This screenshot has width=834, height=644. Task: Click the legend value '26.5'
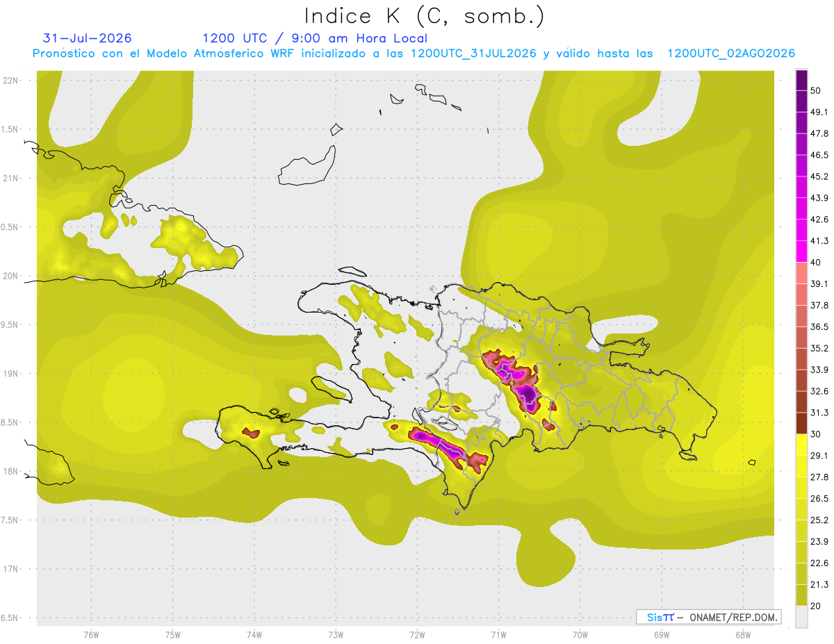click(x=818, y=498)
